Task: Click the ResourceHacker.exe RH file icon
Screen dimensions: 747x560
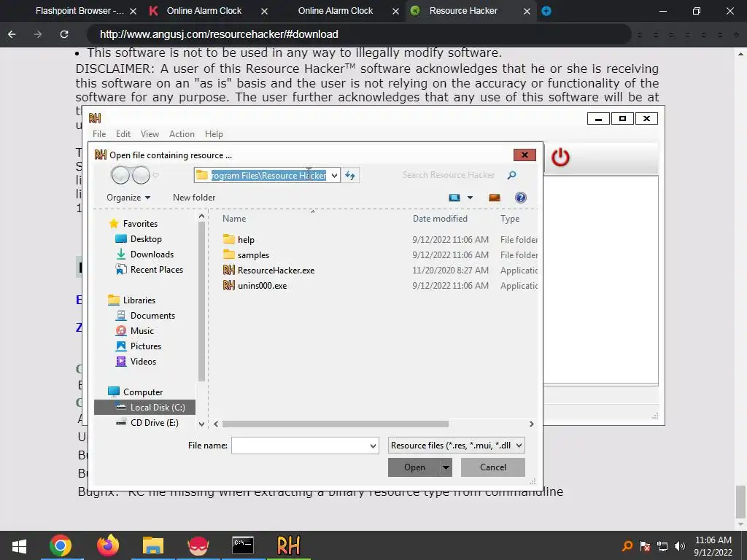Action: tap(229, 270)
